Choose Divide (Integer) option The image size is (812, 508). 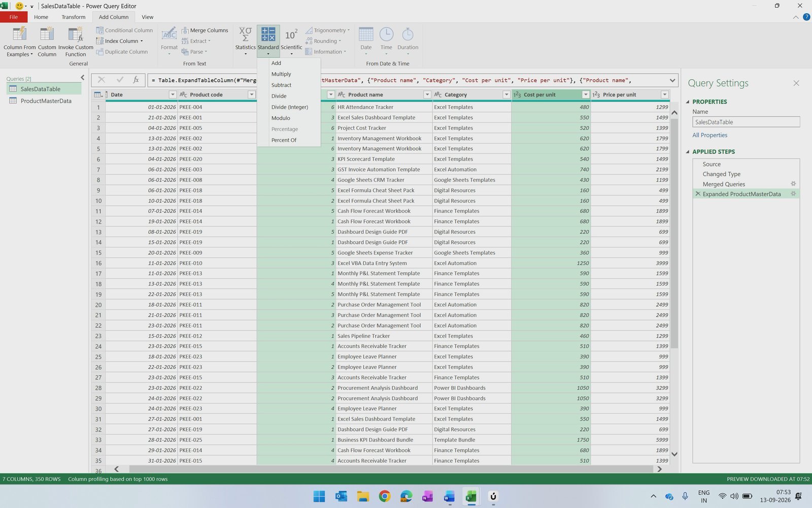click(x=289, y=107)
